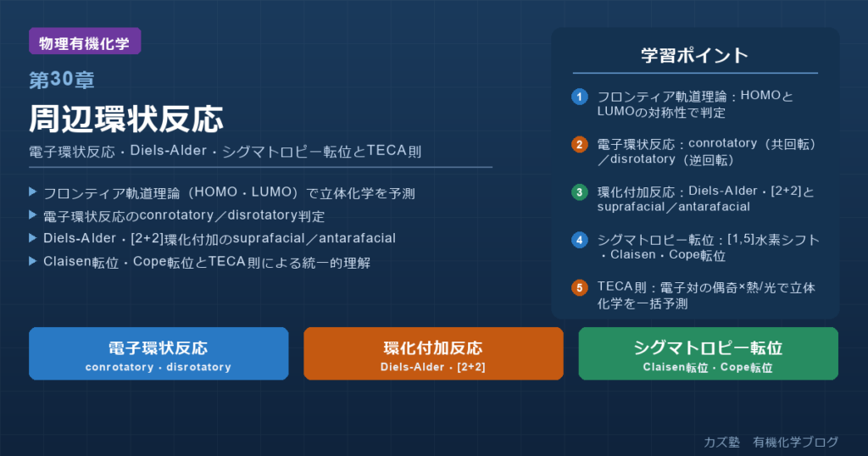Click the orange 環化付加反応 card

[x=433, y=353]
